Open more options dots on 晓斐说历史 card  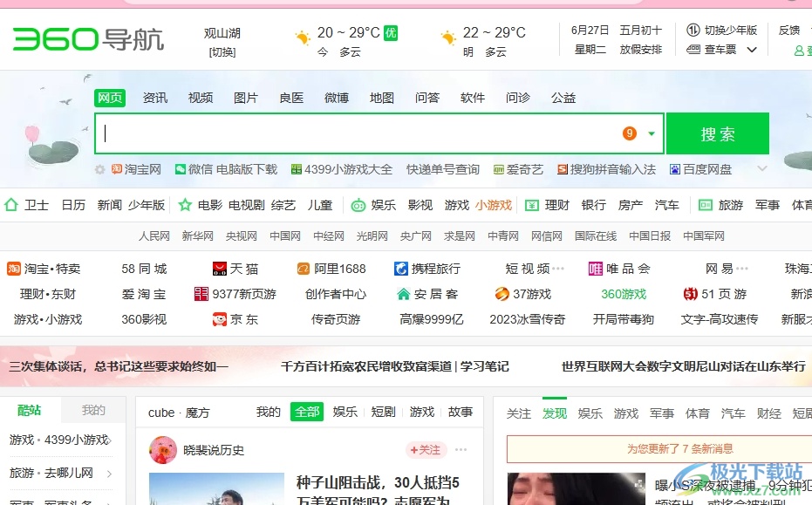(x=461, y=449)
